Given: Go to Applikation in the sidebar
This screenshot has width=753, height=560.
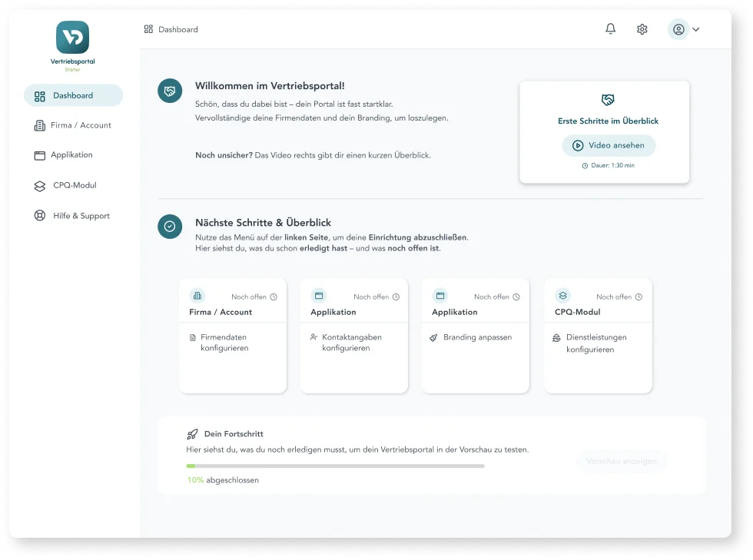Looking at the screenshot, I should (71, 155).
